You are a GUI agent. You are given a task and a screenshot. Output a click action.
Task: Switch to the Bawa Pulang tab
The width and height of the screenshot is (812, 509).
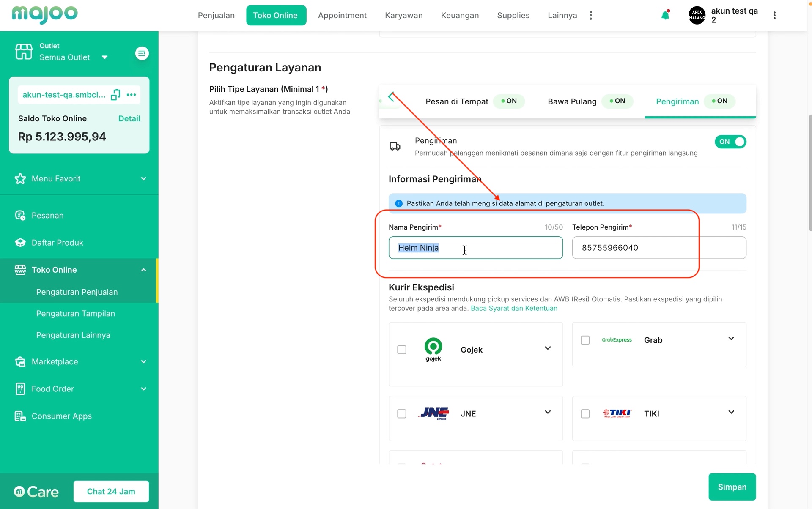590,101
